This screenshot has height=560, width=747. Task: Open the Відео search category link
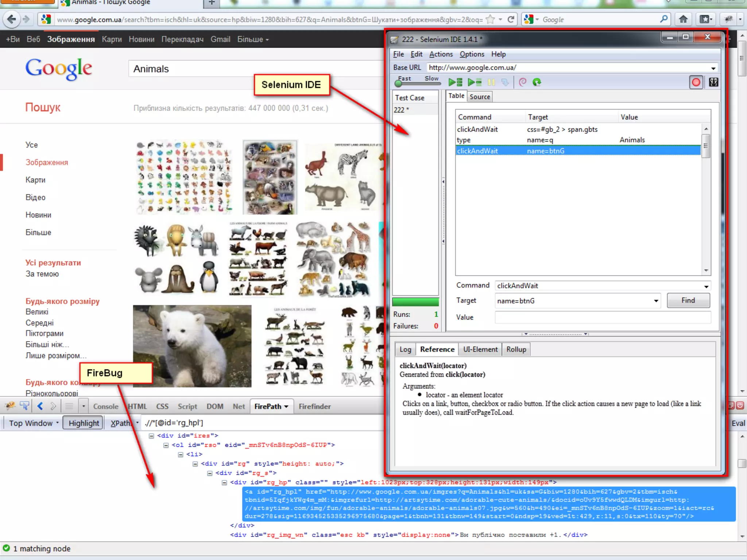(x=35, y=197)
